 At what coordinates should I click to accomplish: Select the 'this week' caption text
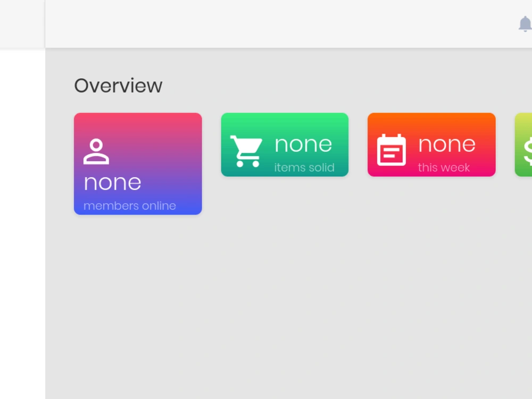tap(444, 167)
